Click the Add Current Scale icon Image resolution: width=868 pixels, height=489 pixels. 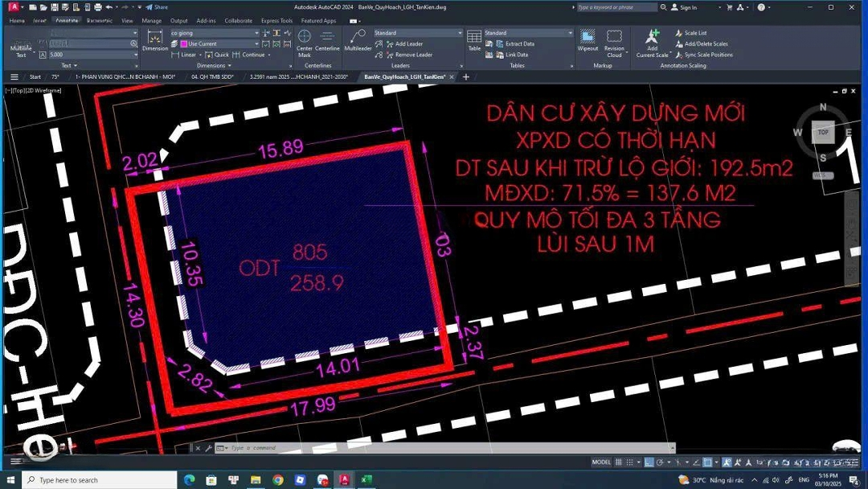[x=652, y=40]
